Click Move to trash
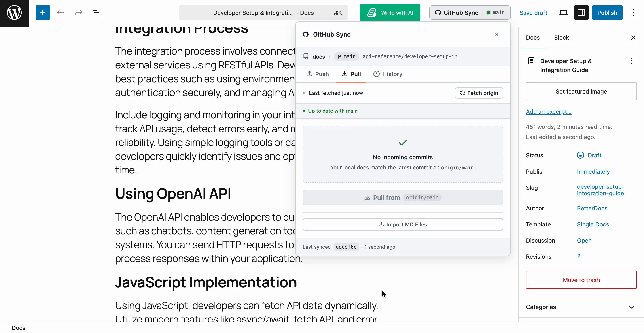The image size is (644, 333). click(581, 280)
